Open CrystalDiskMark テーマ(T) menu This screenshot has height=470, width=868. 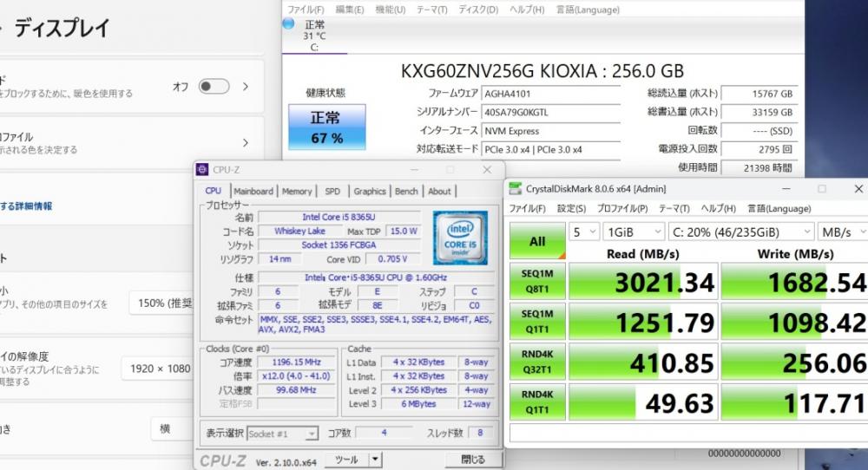[674, 208]
